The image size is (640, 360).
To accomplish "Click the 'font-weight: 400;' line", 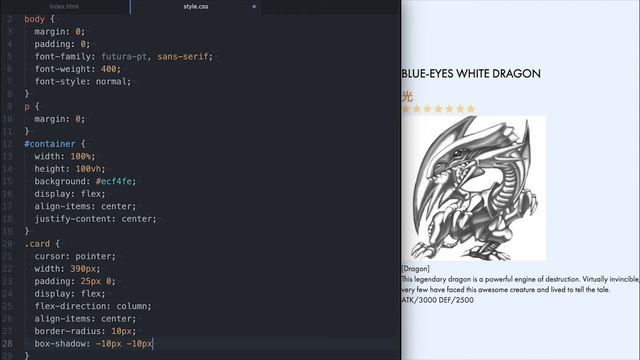I will click(x=78, y=69).
